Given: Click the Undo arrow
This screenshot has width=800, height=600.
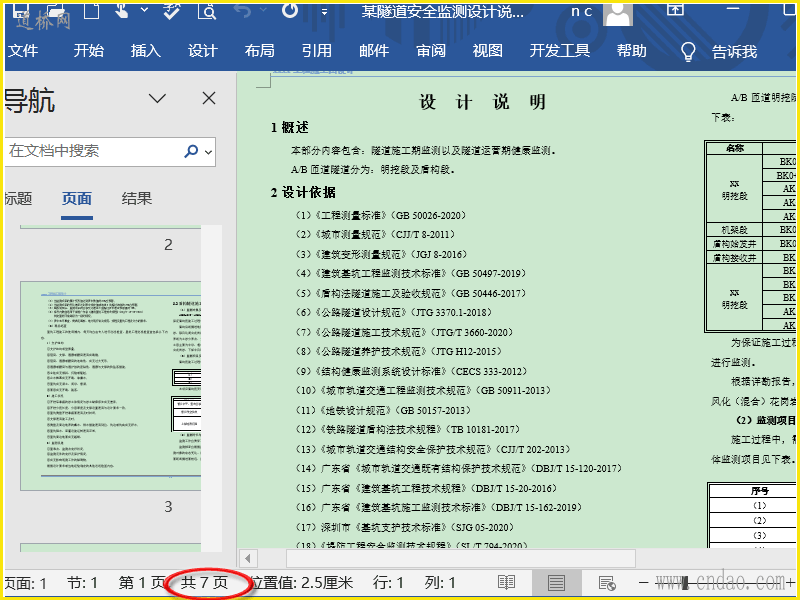Looking at the screenshot, I should point(243,10).
